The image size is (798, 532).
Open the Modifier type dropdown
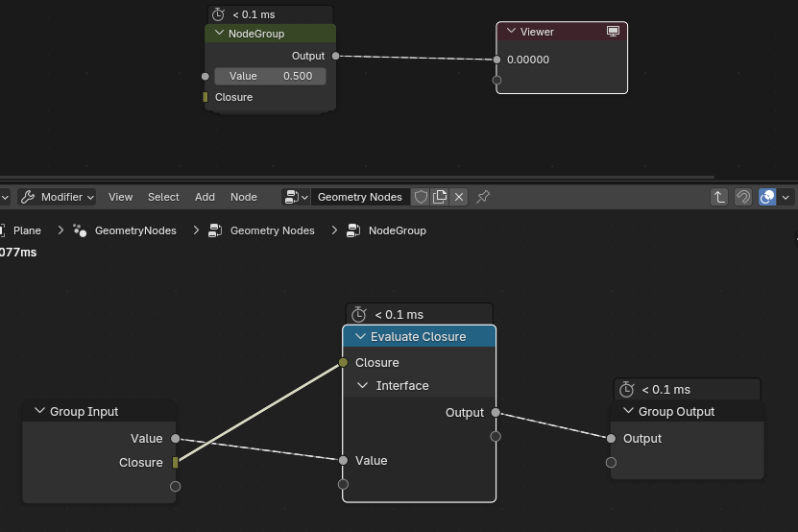pos(57,197)
